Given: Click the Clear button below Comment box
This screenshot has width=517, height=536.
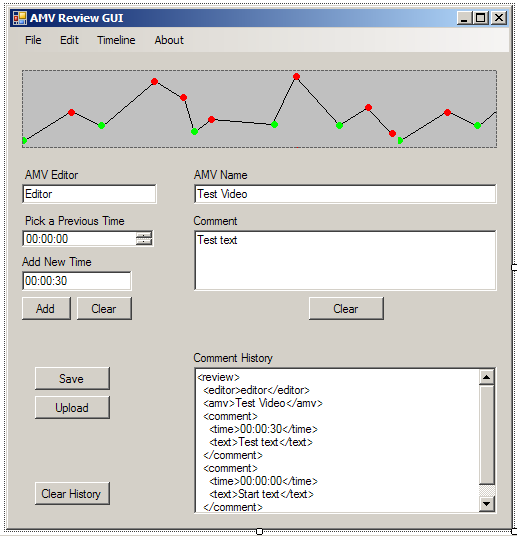Looking at the screenshot, I should click(x=346, y=309).
